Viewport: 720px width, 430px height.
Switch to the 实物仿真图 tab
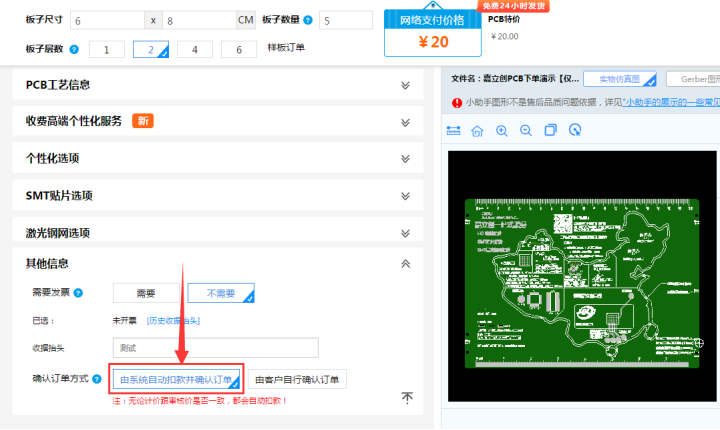pos(620,78)
